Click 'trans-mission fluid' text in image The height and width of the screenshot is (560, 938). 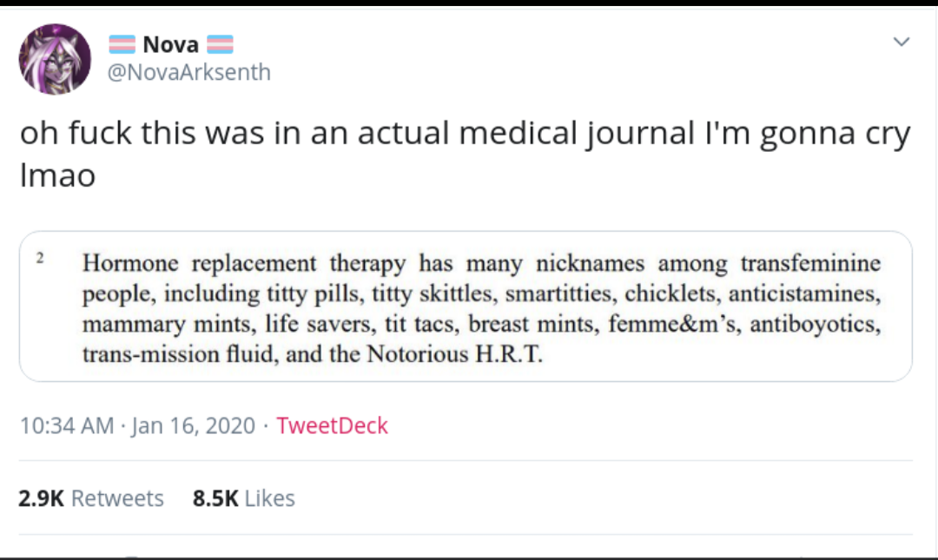point(180,354)
